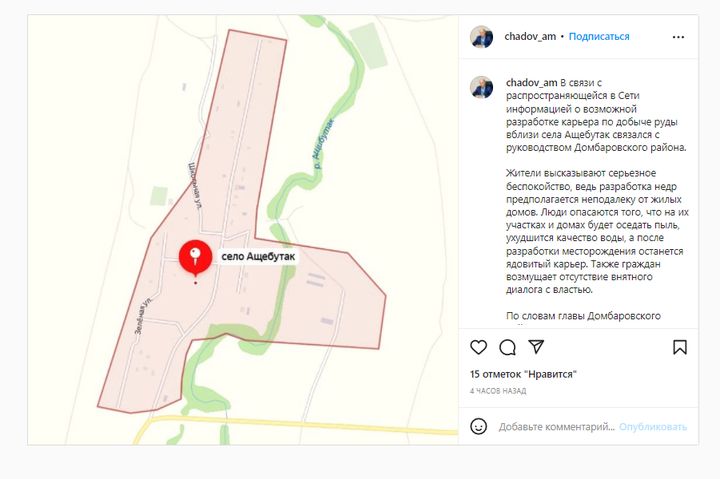This screenshot has width=720, height=479.
Task: Open comments via speech bubble icon
Action: pos(507,347)
